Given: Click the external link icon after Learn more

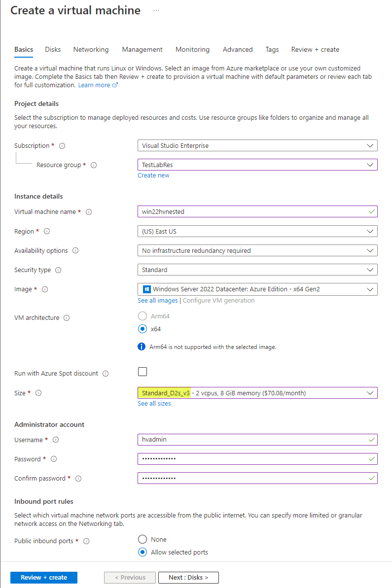Looking at the screenshot, I should [x=115, y=85].
